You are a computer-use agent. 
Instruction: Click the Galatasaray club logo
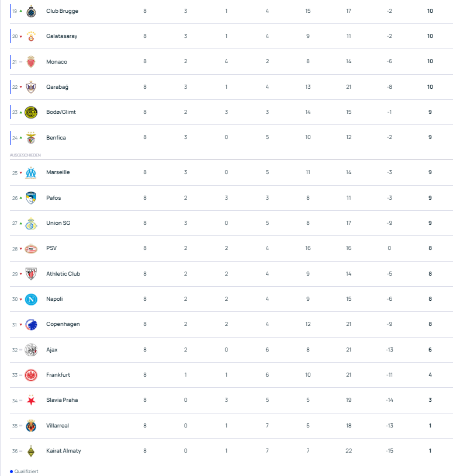pos(31,36)
